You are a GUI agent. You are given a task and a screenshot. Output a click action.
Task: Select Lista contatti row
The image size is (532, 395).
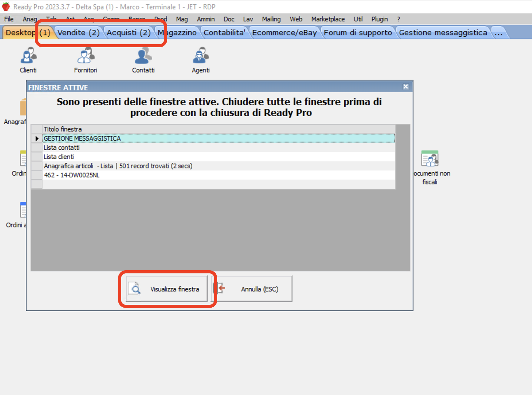point(219,148)
